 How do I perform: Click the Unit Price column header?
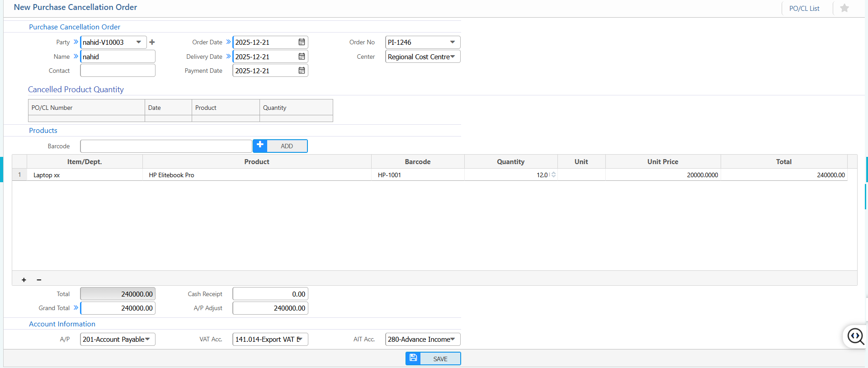pyautogui.click(x=663, y=161)
